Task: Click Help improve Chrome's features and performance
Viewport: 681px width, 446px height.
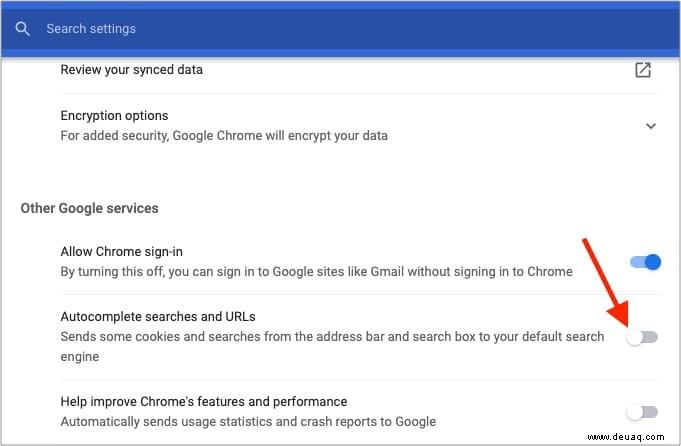Action: 204,402
